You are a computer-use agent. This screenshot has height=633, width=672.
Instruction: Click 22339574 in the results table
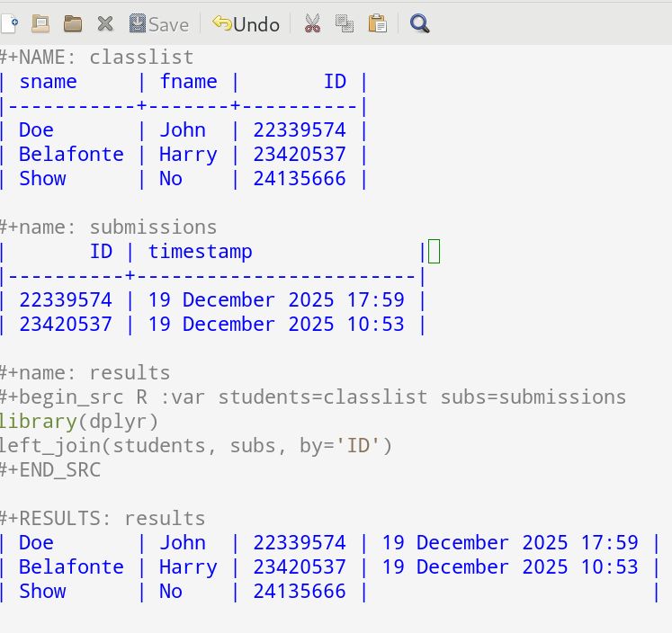tap(300, 542)
